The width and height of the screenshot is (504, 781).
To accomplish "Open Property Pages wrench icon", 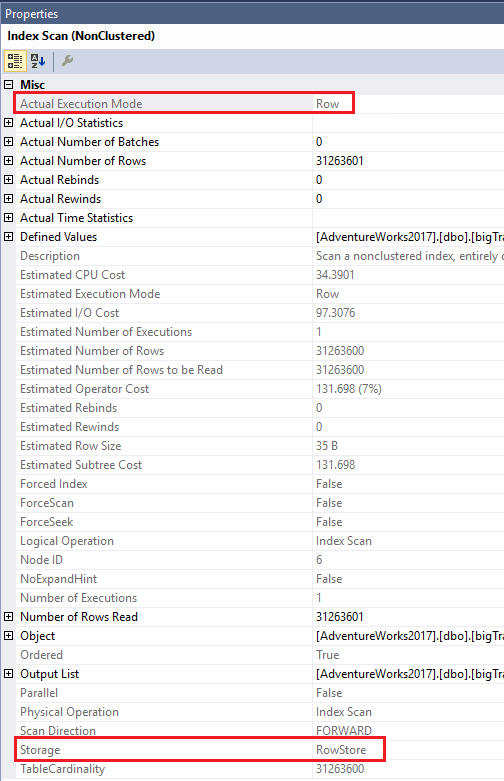I will 67,61.
